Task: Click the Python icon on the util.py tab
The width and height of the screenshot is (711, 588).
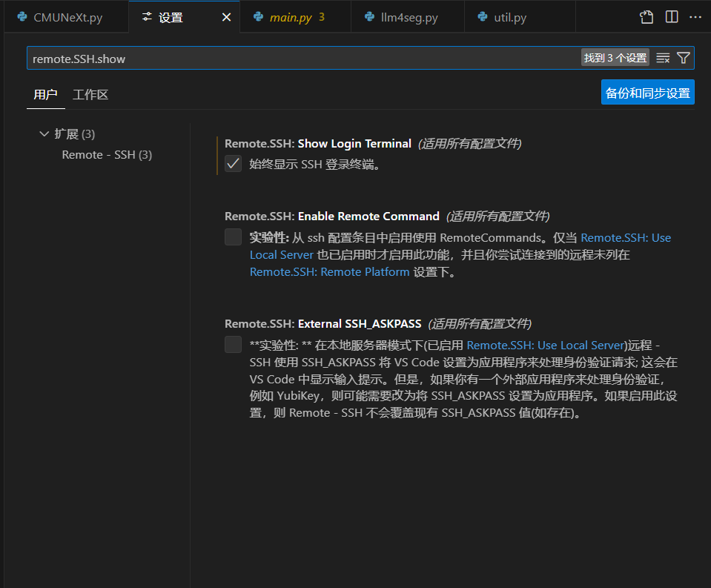Action: coord(483,17)
